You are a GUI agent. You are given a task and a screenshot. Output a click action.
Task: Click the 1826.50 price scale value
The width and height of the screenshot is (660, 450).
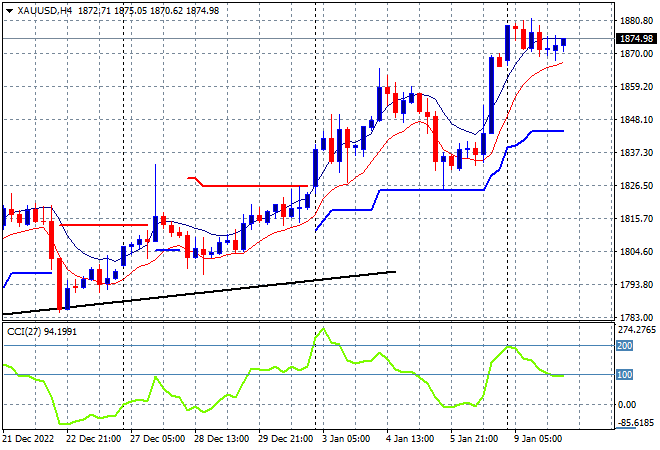636,186
